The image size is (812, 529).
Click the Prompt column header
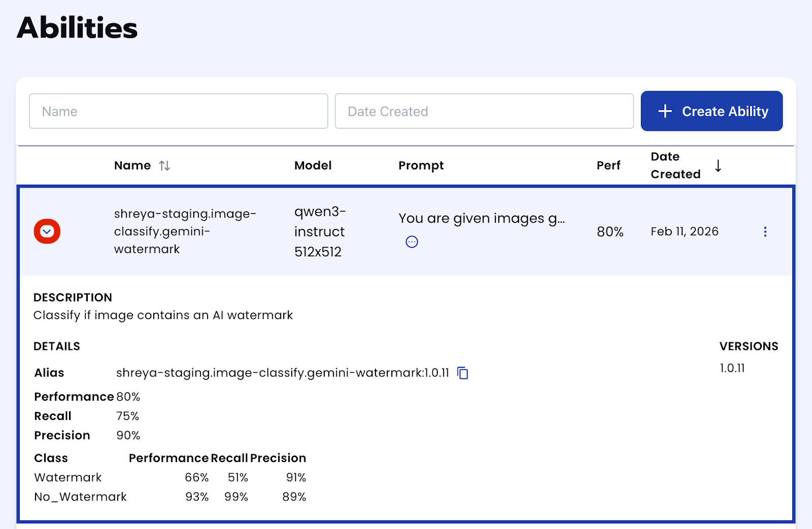421,166
